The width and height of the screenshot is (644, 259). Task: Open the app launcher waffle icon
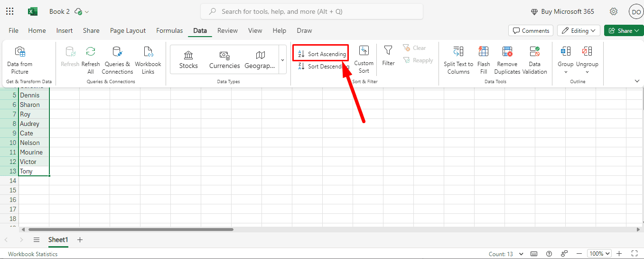coord(9,11)
